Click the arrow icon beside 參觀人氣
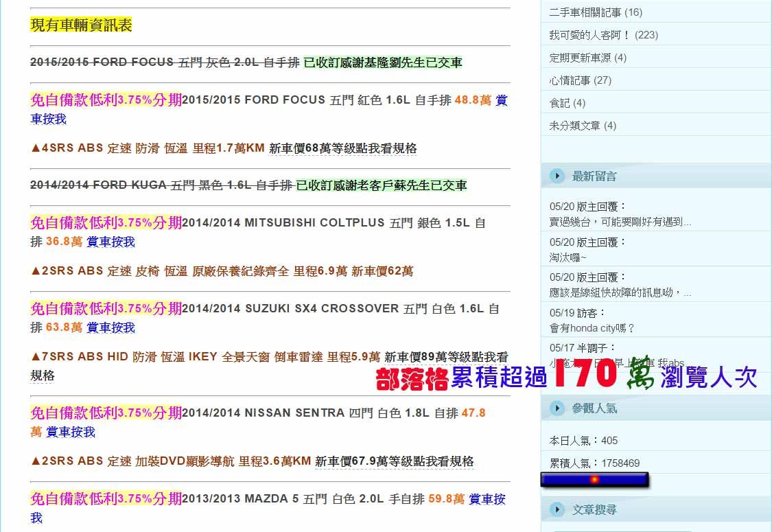Screen dimensions: 772x532 pos(557,408)
